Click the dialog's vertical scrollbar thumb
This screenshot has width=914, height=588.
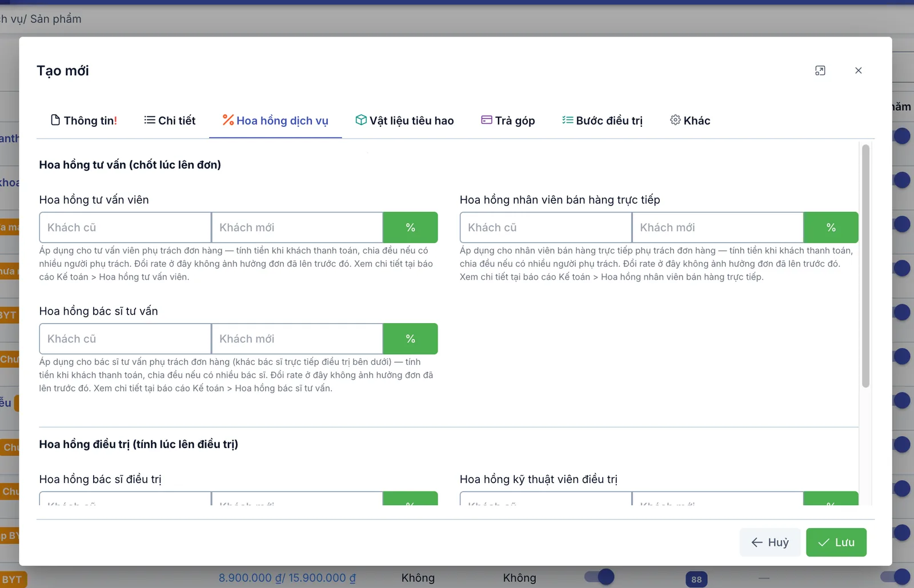click(x=865, y=266)
